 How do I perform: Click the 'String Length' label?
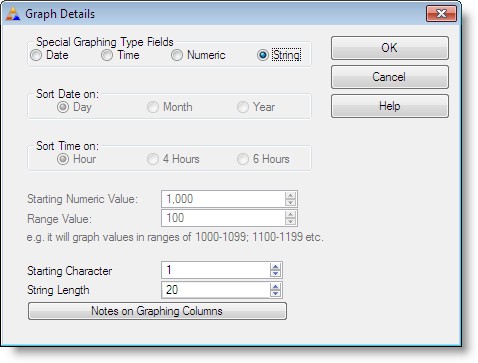58,290
